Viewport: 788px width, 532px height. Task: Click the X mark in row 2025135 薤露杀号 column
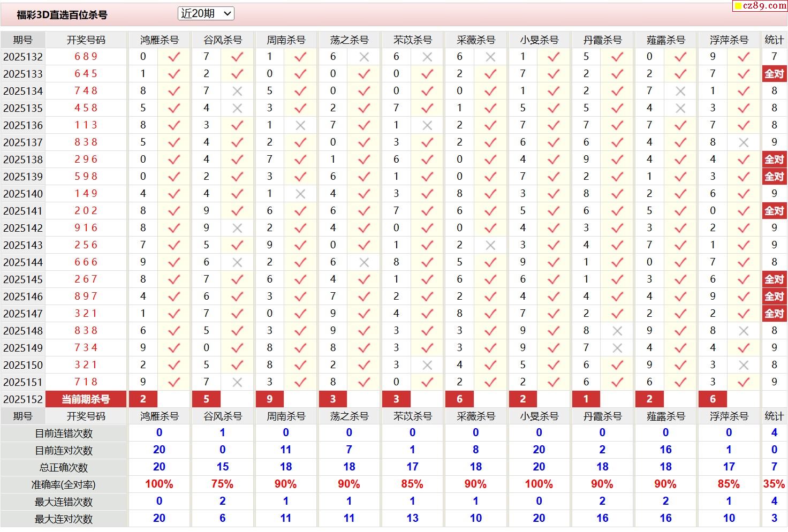(680, 108)
